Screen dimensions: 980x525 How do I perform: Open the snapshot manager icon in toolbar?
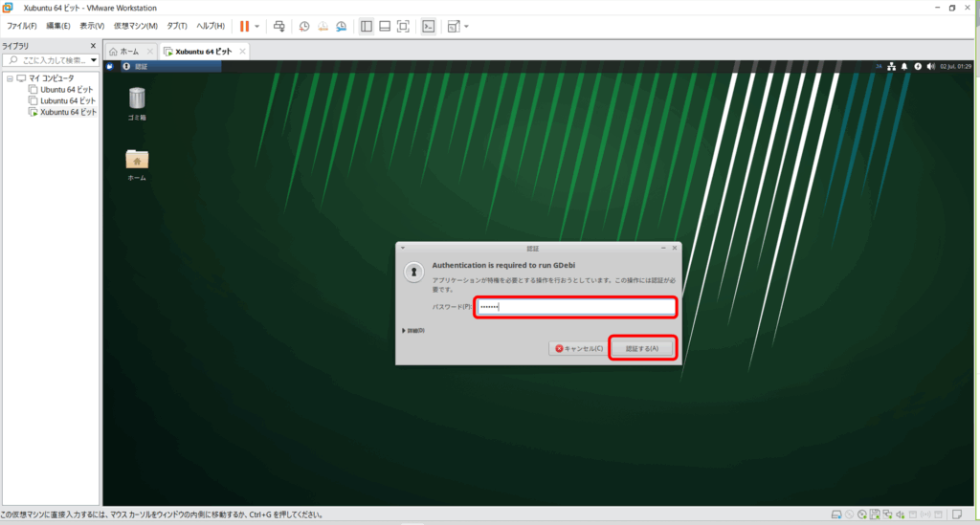coord(340,26)
